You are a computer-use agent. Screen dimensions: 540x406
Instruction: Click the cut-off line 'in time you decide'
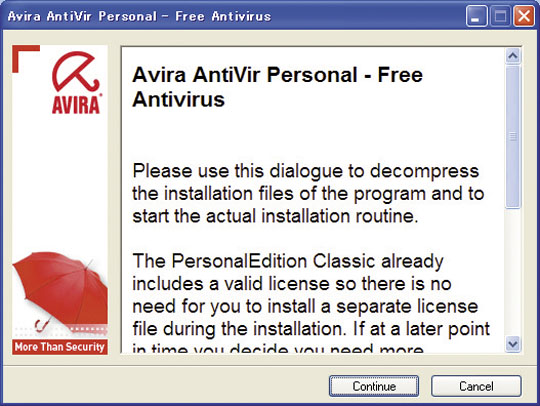pyautogui.click(x=278, y=348)
